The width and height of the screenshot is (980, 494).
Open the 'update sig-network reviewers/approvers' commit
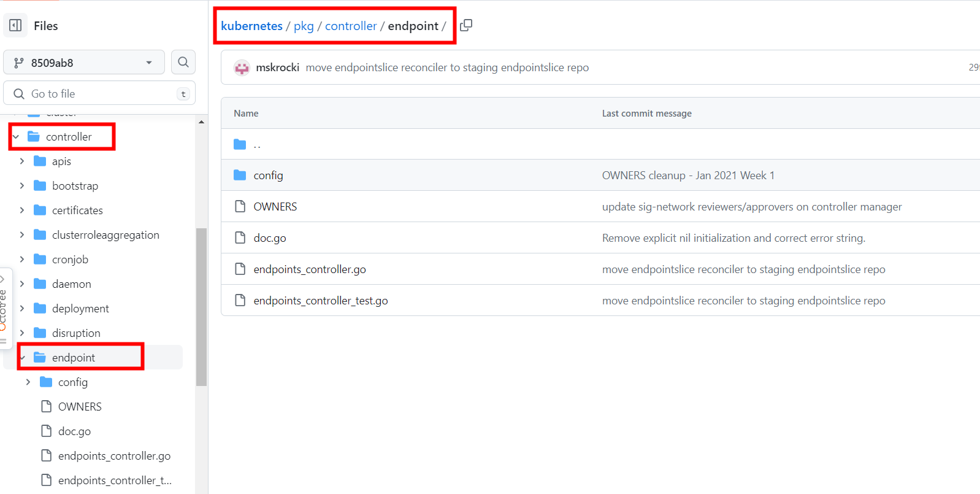752,207
